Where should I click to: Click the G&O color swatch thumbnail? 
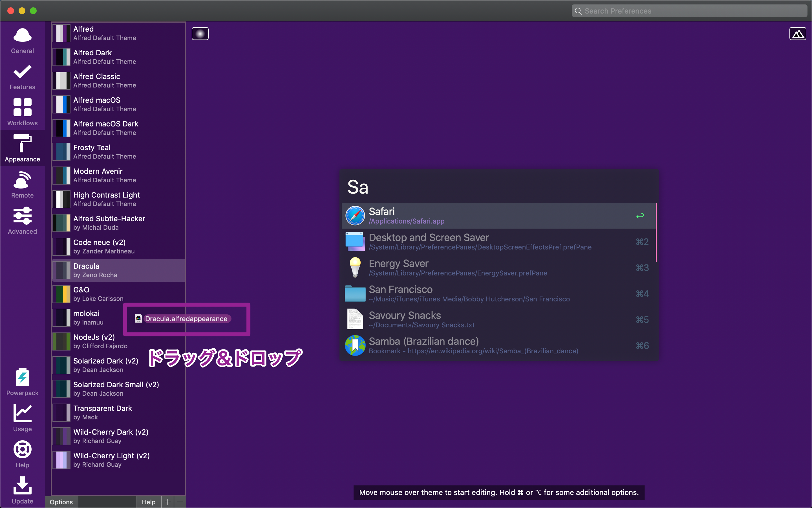tap(61, 294)
